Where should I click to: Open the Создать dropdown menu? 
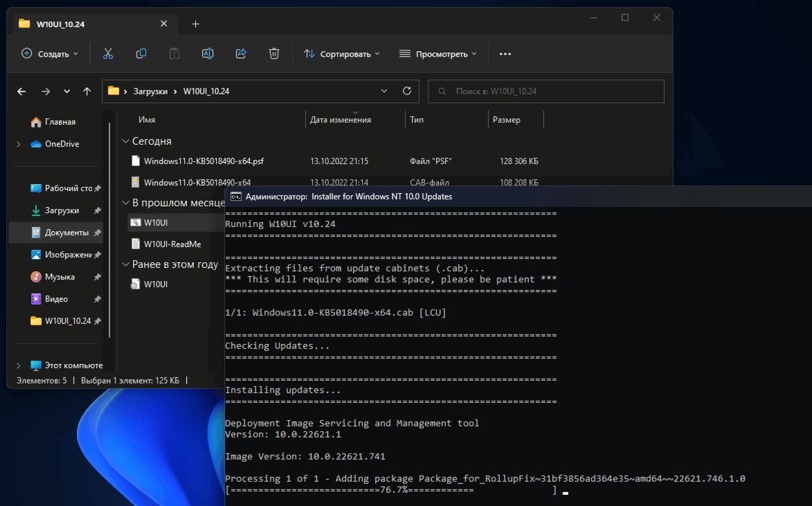point(50,53)
